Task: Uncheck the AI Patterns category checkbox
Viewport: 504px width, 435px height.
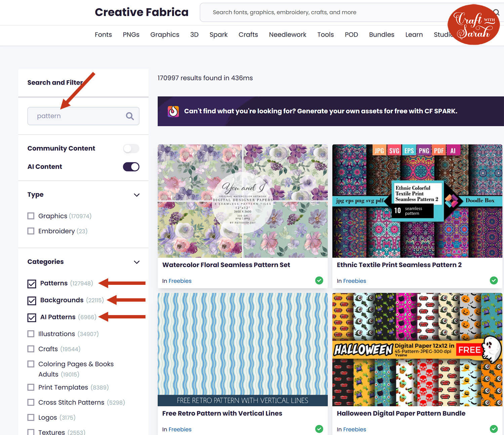Action: [x=32, y=317]
